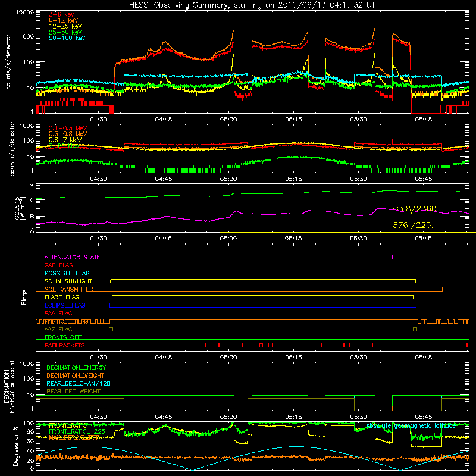Viewport: 476px width, 476px height.
Task: Click the DECIMATION ENERGY or weight axis title
Action: click(9, 386)
